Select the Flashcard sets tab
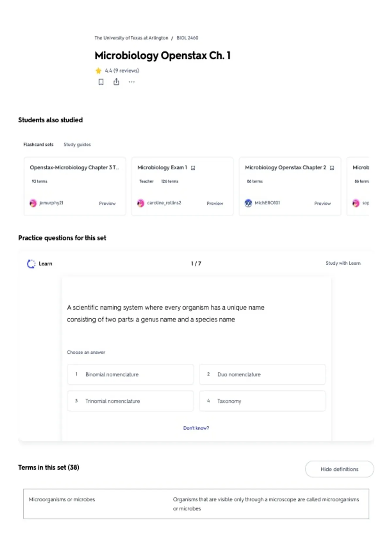Screen dimensions: 392x556 coord(38,144)
